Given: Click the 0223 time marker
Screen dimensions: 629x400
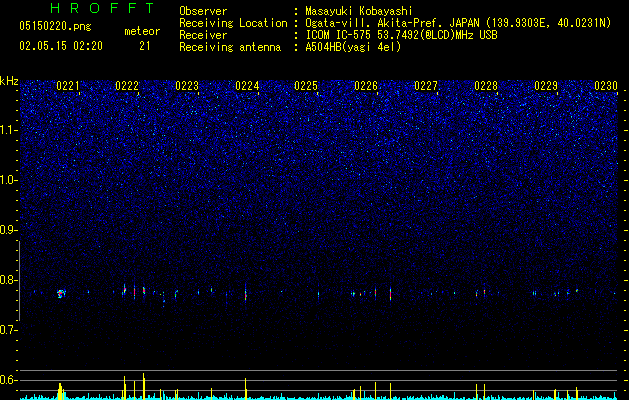Looking at the screenshot, I should pyautogui.click(x=187, y=86).
